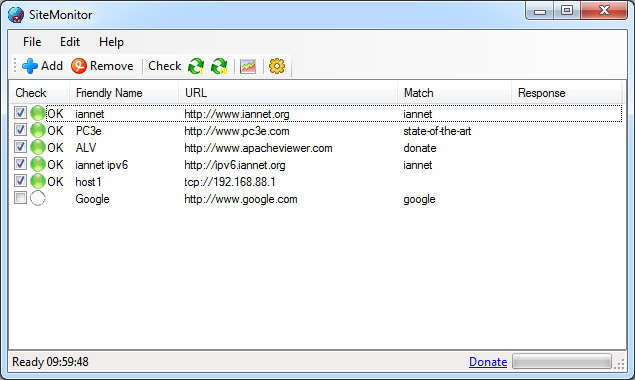
Task: Follow the Donate link in status bar
Action: click(x=488, y=362)
